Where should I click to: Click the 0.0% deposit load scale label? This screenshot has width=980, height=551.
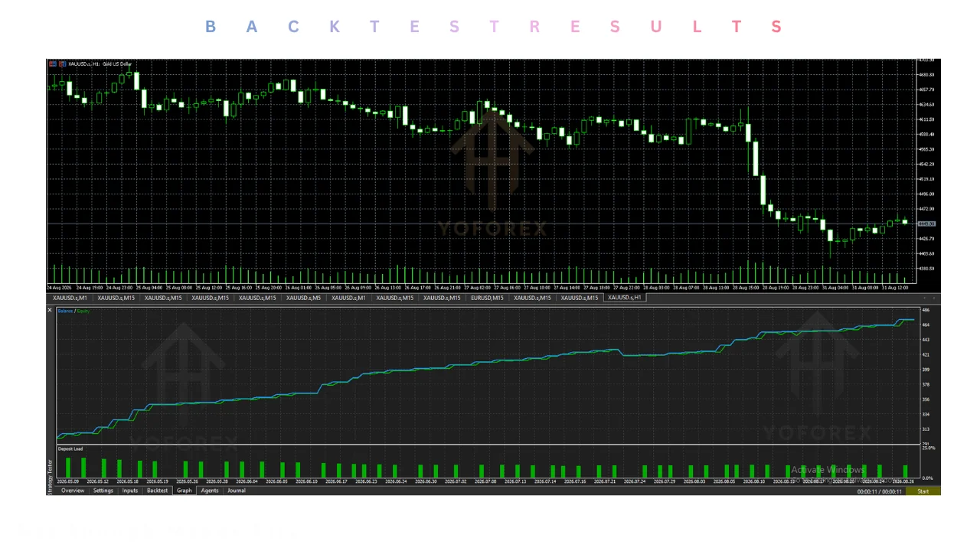[928, 478]
